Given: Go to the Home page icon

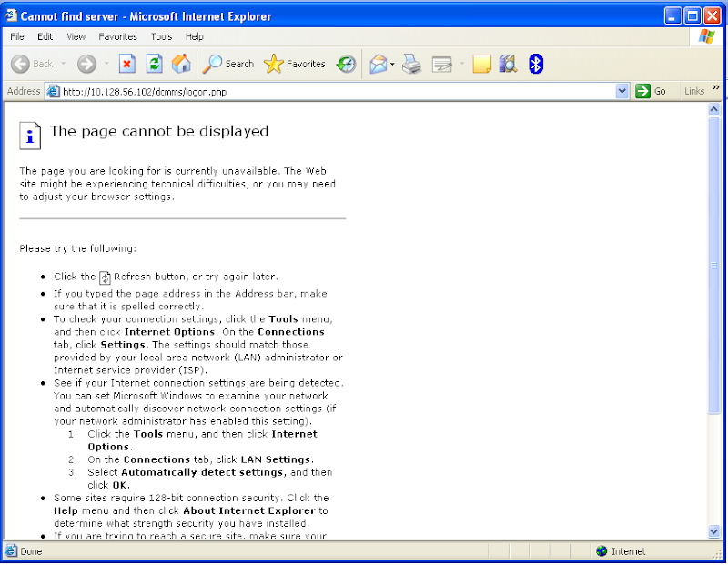Looking at the screenshot, I should (181, 64).
